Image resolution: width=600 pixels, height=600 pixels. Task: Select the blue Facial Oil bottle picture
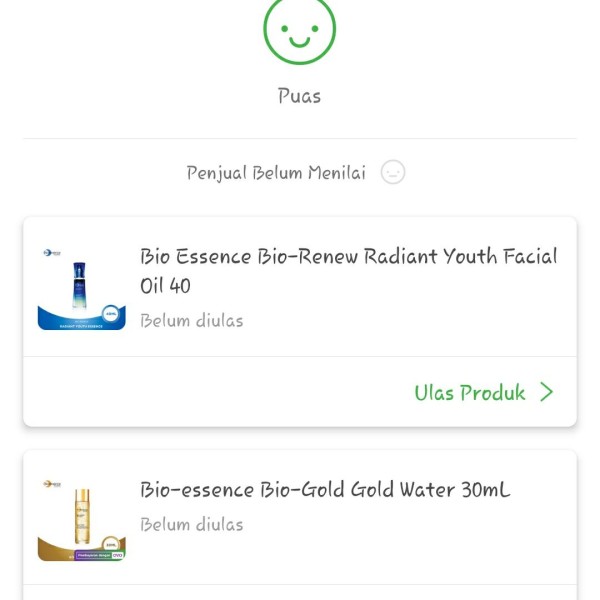pyautogui.click(x=79, y=285)
